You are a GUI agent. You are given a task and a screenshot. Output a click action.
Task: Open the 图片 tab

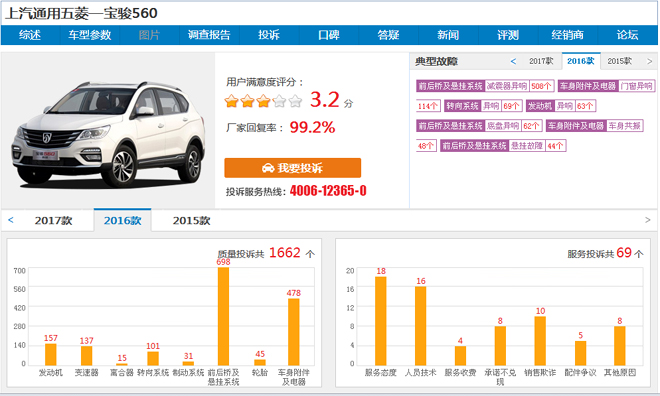(149, 35)
